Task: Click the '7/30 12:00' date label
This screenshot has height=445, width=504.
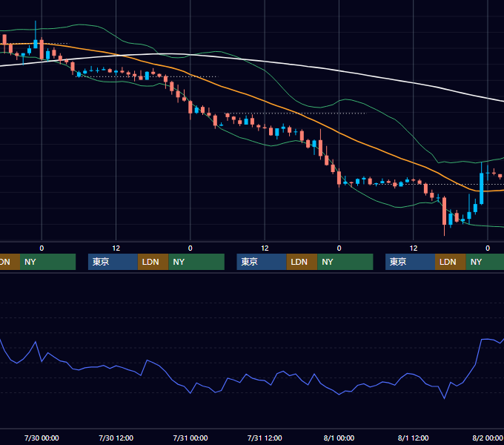Action: pyautogui.click(x=116, y=438)
